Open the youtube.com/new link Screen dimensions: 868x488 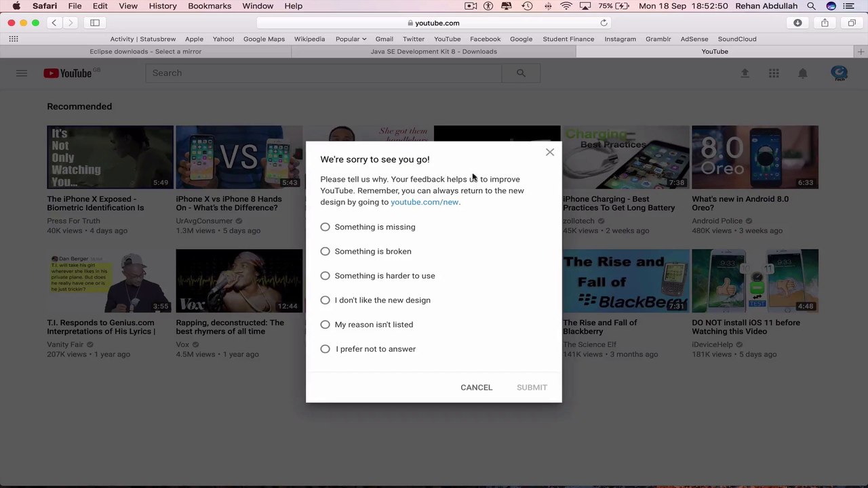click(x=425, y=202)
